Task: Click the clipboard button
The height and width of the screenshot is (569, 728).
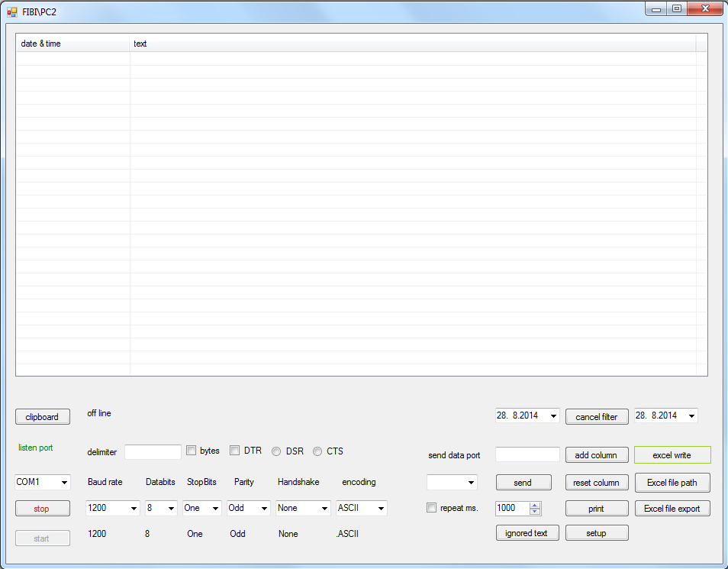Action: tap(42, 417)
